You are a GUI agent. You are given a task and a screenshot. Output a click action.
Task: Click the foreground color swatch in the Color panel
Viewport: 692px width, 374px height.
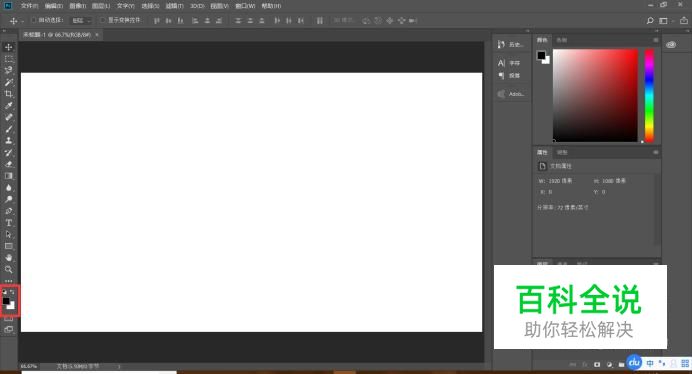[x=541, y=55]
